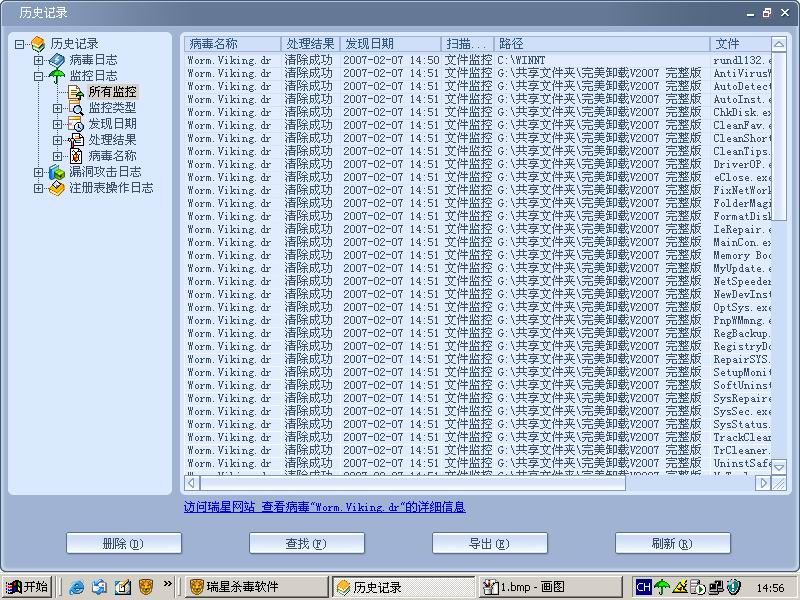
Task: Click the 发现日期 clock icon
Action: pyautogui.click(x=76, y=124)
